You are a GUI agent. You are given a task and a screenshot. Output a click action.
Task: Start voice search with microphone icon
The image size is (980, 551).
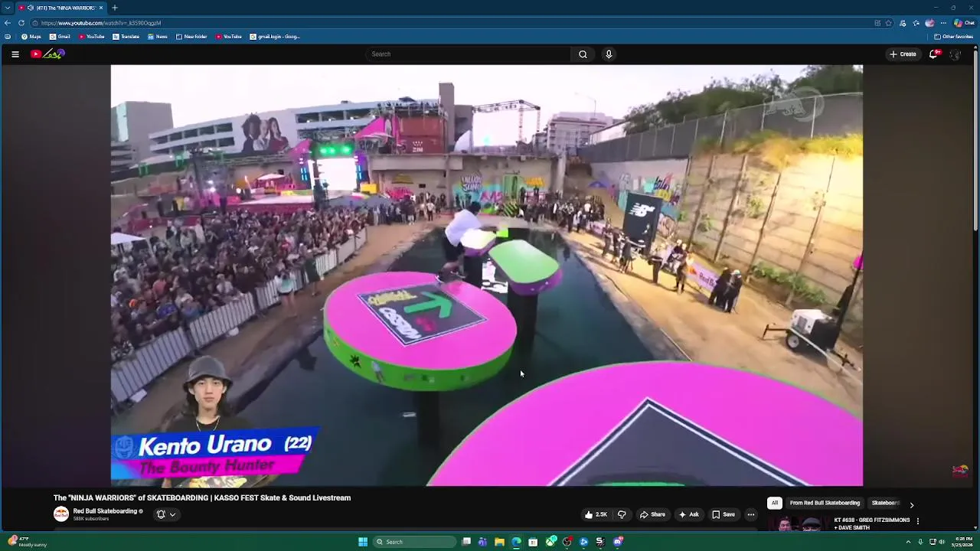[x=609, y=54]
